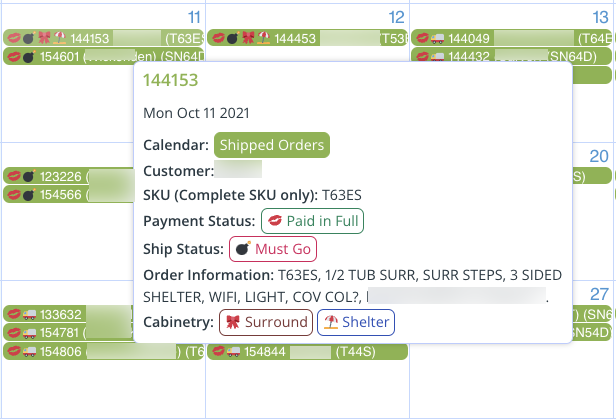Select day 12 date number

396,17
